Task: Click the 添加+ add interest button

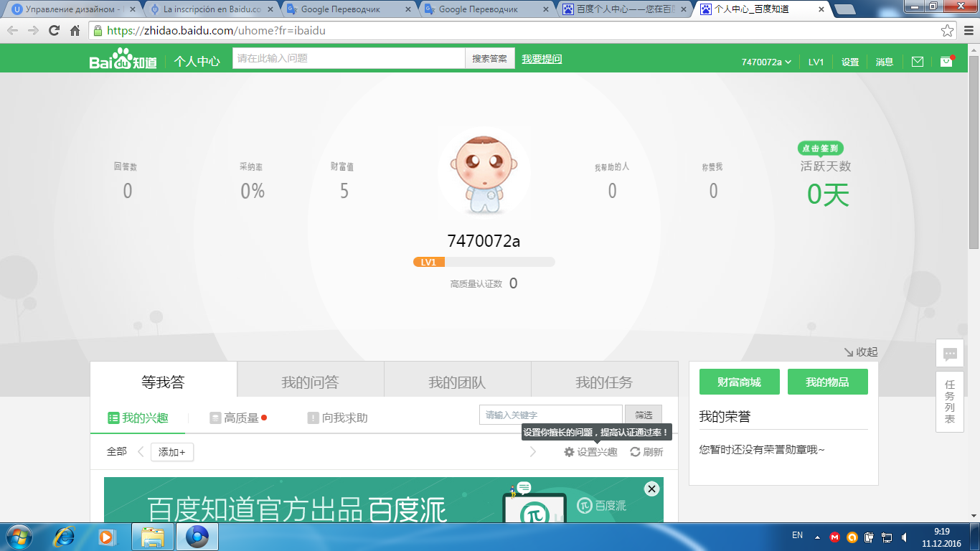Action: (x=172, y=452)
